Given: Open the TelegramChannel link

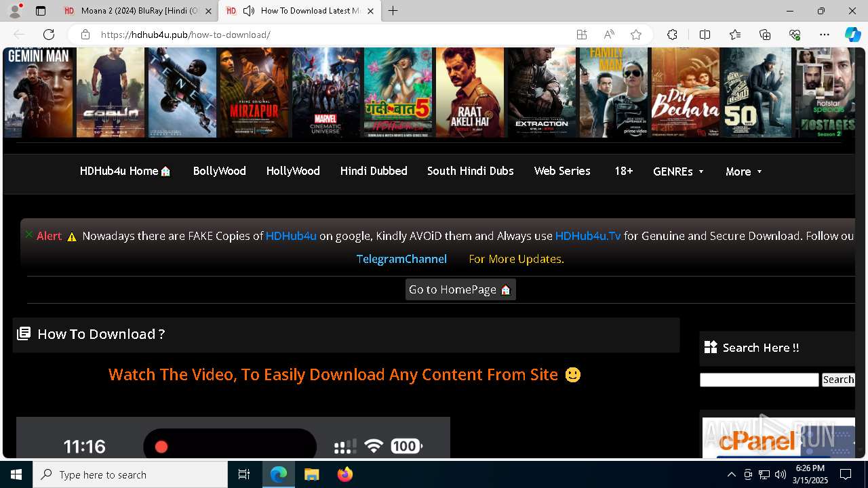Looking at the screenshot, I should coord(401,259).
